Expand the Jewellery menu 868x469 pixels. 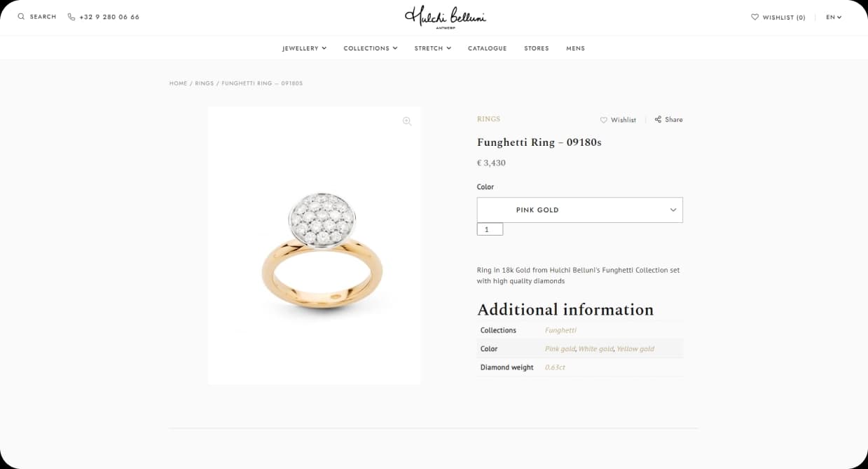(305, 48)
